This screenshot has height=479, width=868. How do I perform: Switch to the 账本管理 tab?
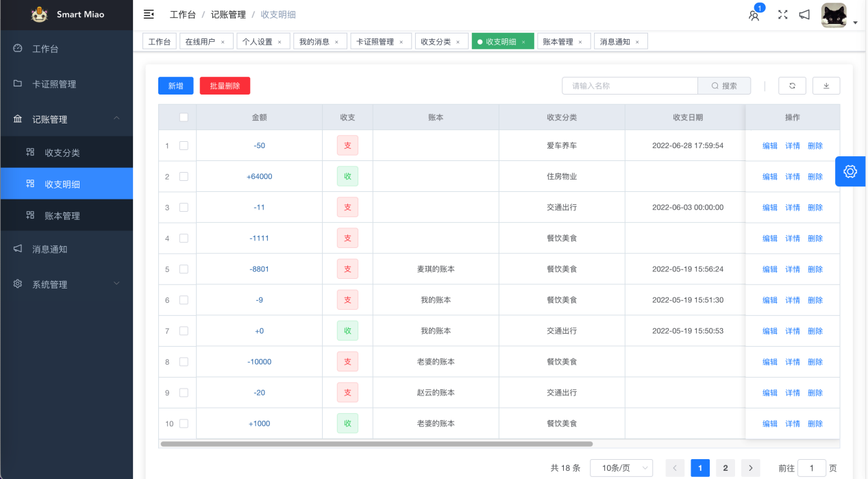pos(558,42)
